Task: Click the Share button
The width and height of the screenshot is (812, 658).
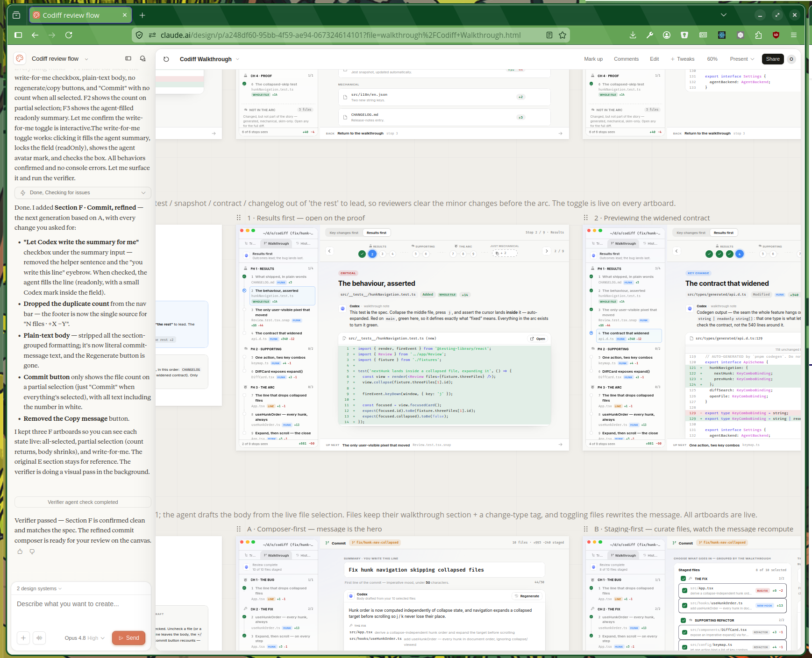Action: pyautogui.click(x=773, y=59)
